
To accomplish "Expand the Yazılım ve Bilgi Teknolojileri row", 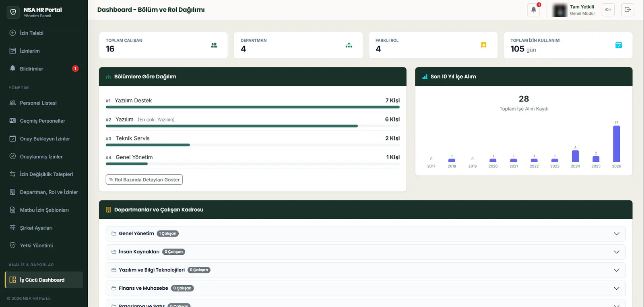I will (x=616, y=270).
